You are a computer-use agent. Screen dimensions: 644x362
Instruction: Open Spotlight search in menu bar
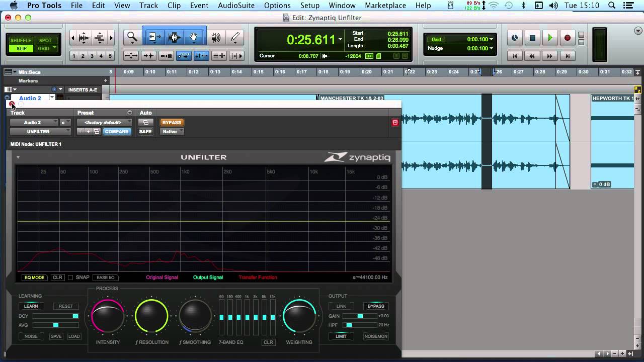(x=612, y=6)
